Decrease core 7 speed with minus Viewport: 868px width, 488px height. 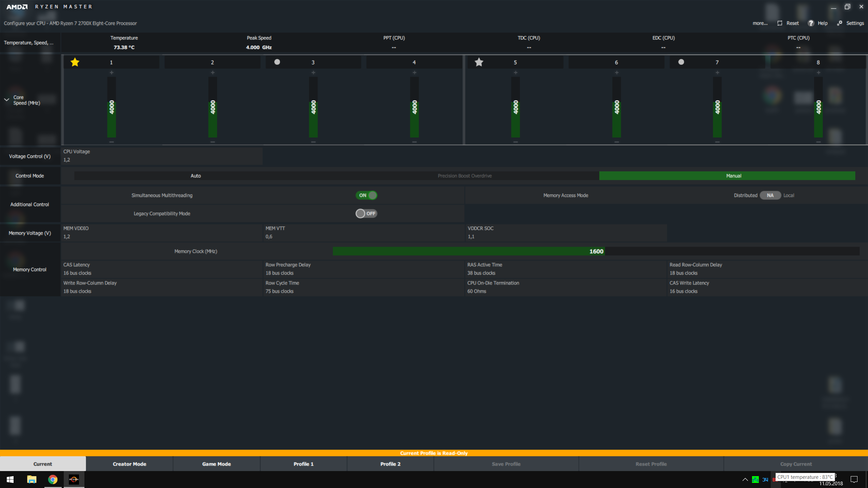(x=717, y=142)
